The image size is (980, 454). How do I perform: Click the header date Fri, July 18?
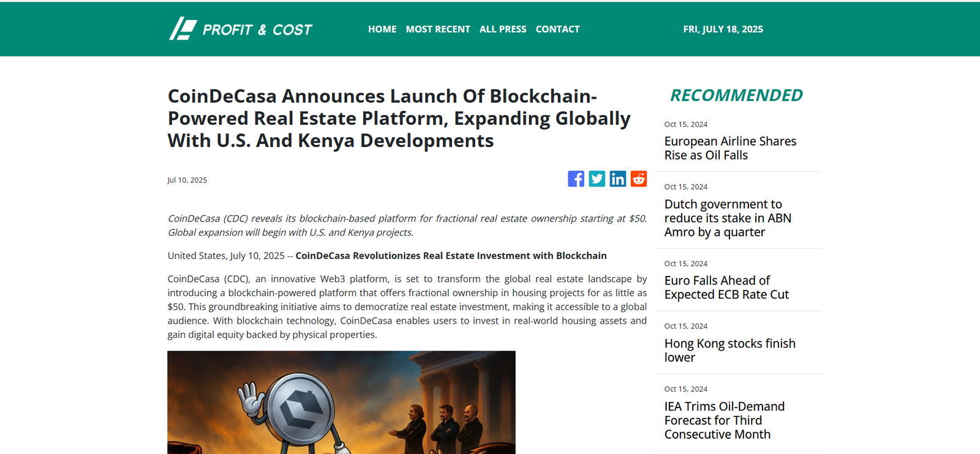click(x=723, y=29)
